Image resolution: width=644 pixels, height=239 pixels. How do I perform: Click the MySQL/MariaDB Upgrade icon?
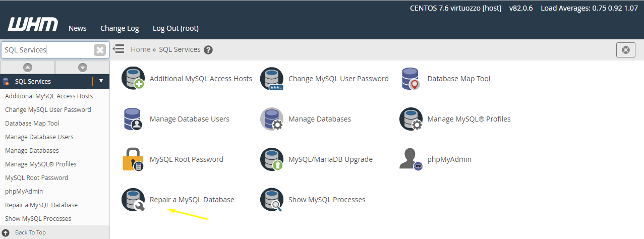(272, 159)
